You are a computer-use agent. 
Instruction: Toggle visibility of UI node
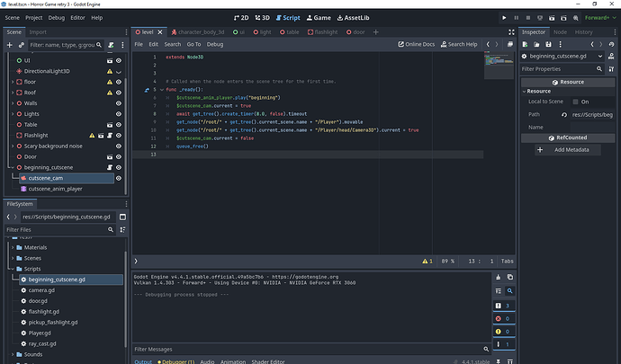119,60
